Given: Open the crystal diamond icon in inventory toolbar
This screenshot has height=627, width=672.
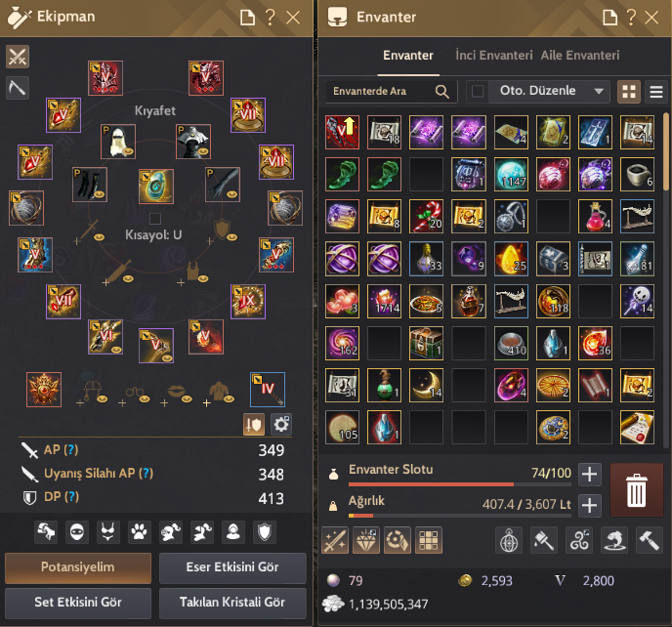Looking at the screenshot, I should click(x=366, y=540).
